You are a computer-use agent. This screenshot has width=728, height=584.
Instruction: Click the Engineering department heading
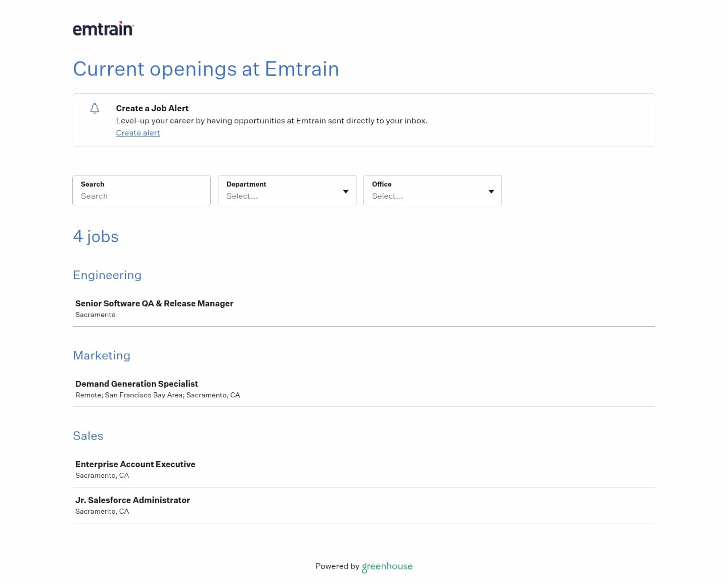tap(107, 275)
